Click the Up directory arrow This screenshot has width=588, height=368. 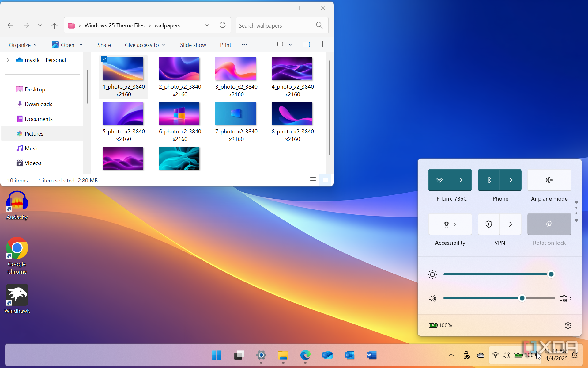click(x=55, y=25)
